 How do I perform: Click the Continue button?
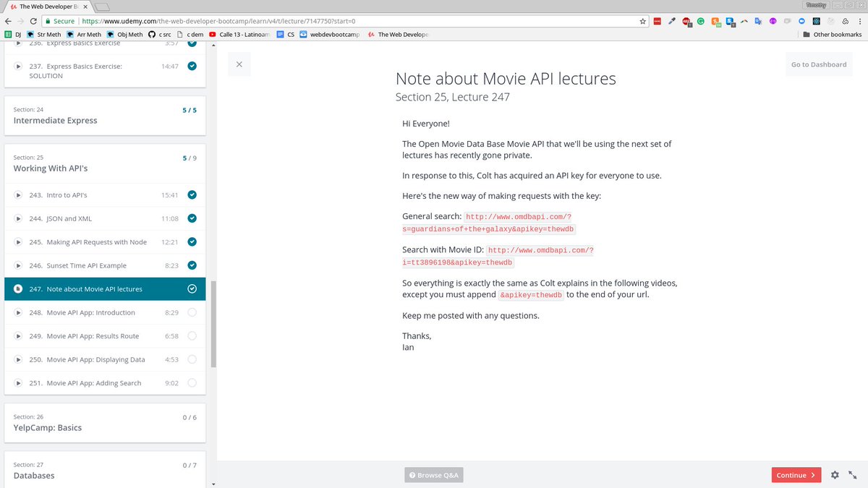coord(796,475)
